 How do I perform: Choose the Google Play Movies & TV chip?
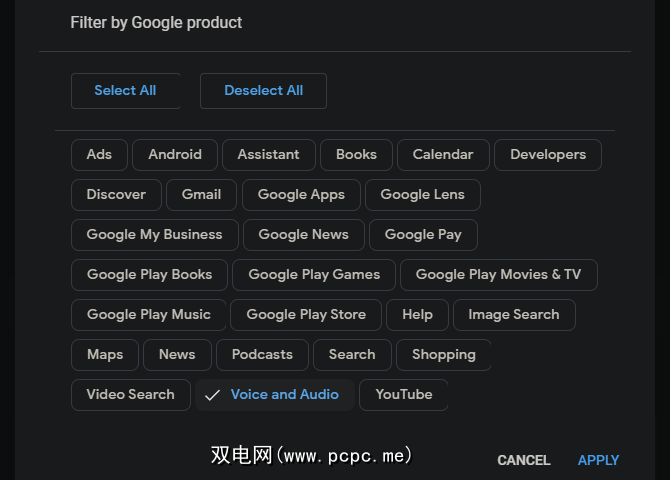tap(498, 275)
